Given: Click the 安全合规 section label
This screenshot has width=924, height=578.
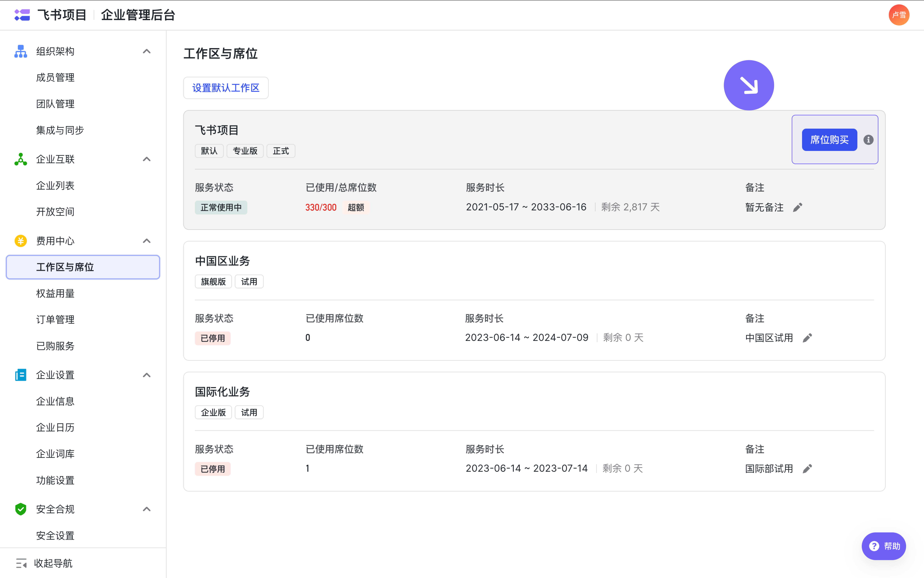Looking at the screenshot, I should coord(55,509).
